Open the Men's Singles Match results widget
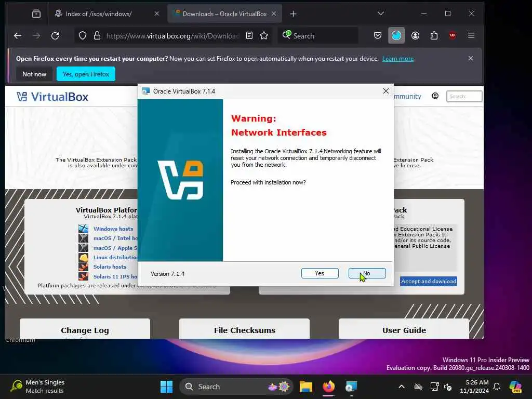 pyautogui.click(x=37, y=387)
